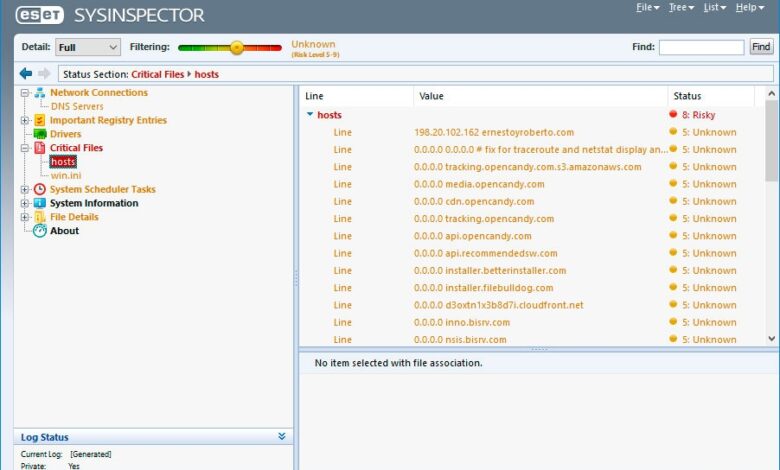780x470 pixels.
Task: Select DNS Servers in the tree
Action: 77,106
